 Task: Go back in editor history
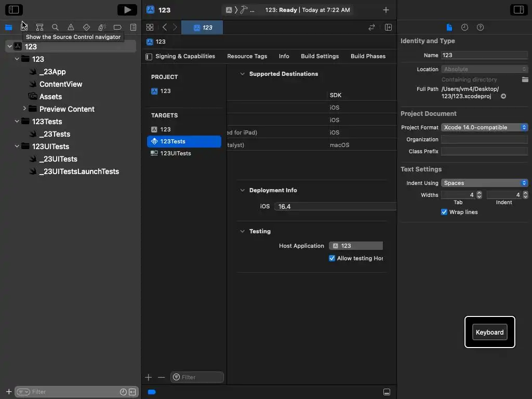pos(165,27)
